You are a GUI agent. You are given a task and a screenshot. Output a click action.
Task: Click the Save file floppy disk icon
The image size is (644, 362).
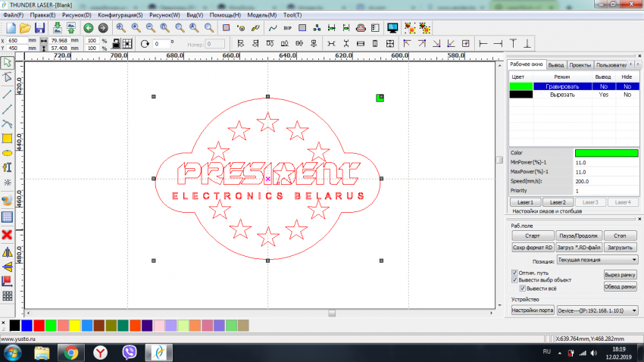[x=39, y=28]
